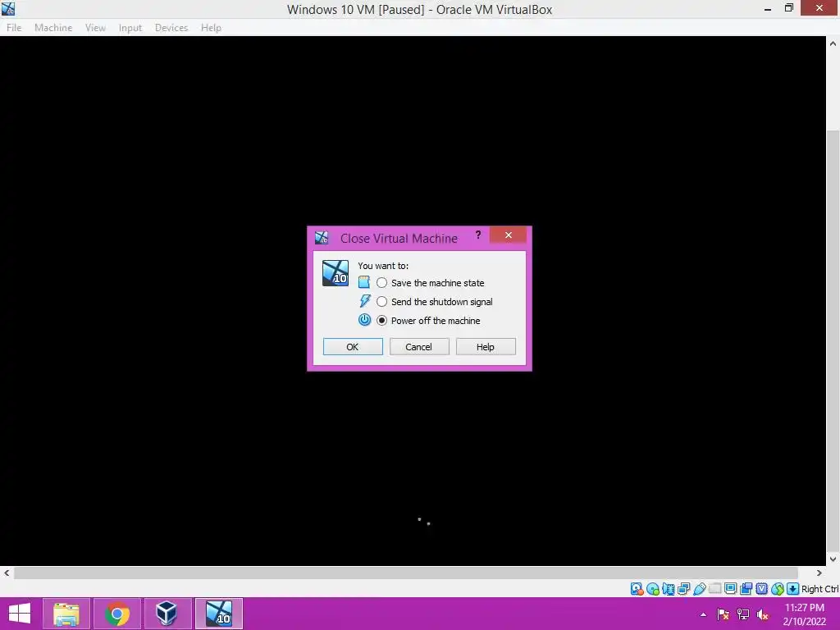Click the VirtualBox icon in main title bar
Image resolution: width=840 pixels, height=630 pixels.
[8, 8]
